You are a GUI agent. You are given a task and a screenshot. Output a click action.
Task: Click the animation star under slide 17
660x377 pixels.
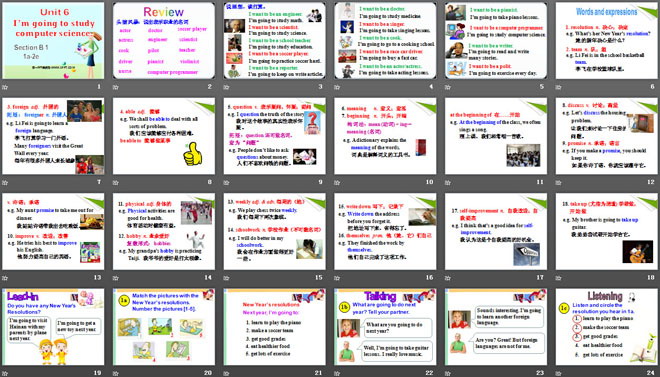(x=448, y=278)
